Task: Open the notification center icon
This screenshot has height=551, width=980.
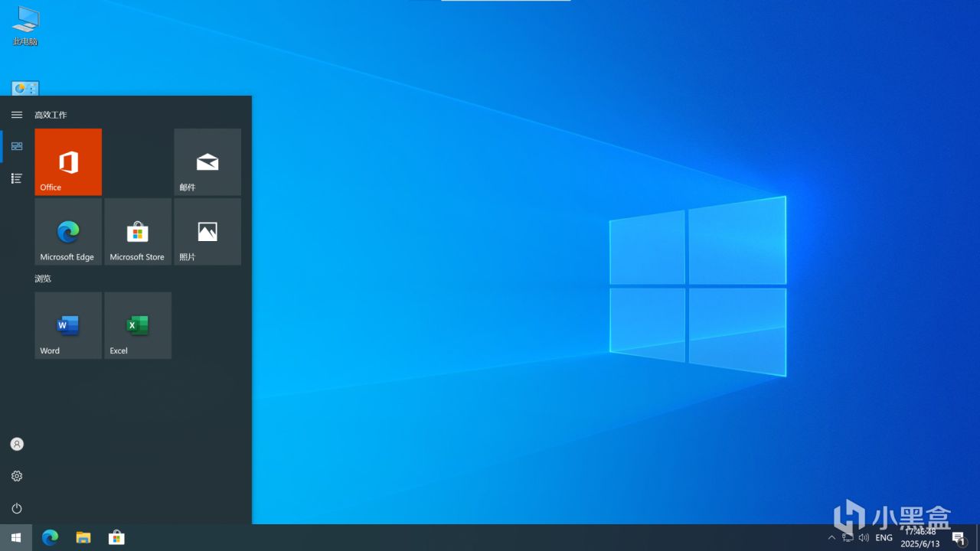Action: click(x=958, y=538)
